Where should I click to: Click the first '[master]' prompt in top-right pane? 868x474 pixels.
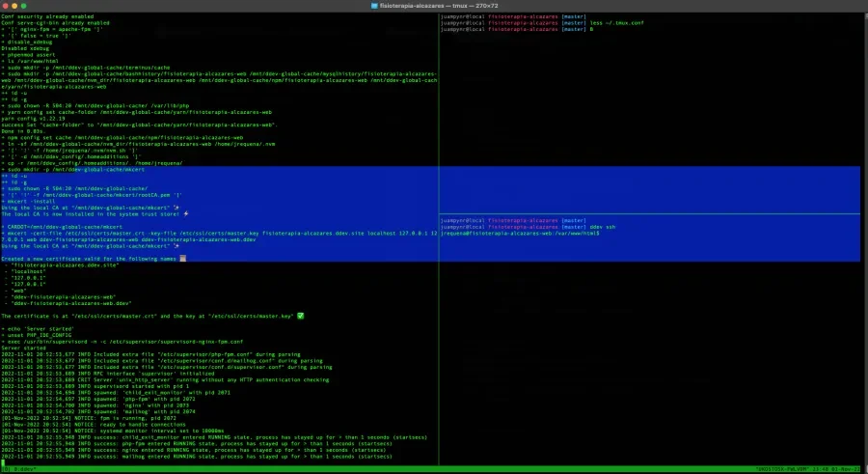click(x=574, y=16)
